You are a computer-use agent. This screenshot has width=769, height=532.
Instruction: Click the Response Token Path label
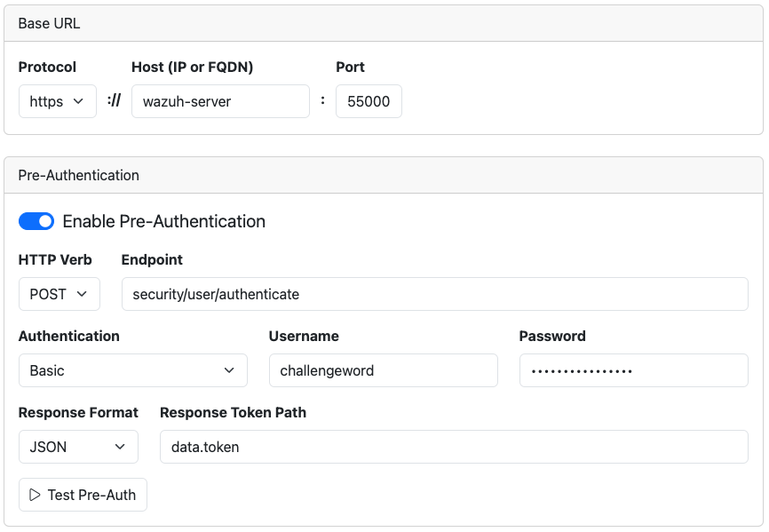pyautogui.click(x=233, y=413)
